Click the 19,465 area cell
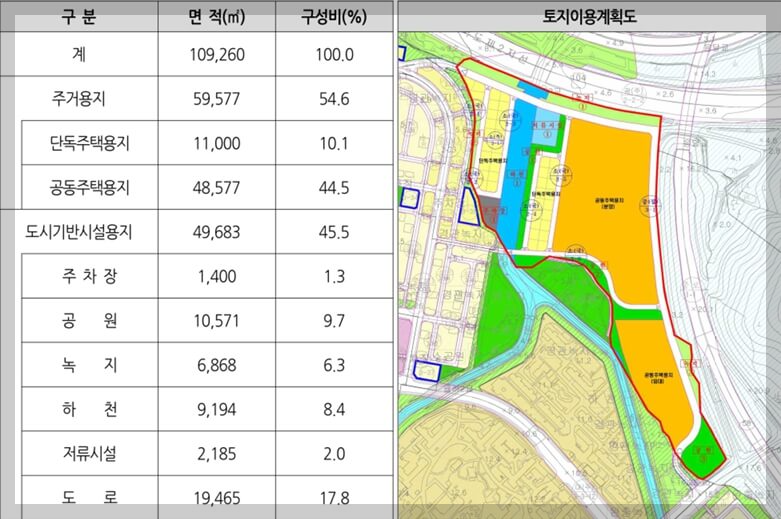Screen dimensions: 781x519 217,497
